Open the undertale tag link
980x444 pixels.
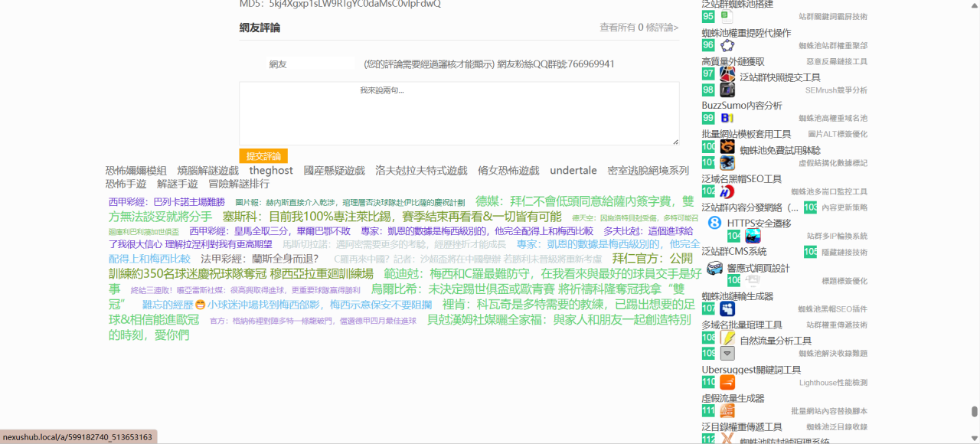click(x=573, y=171)
